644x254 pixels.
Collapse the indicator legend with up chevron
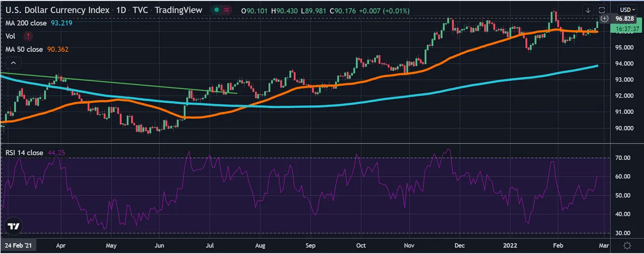[13, 63]
